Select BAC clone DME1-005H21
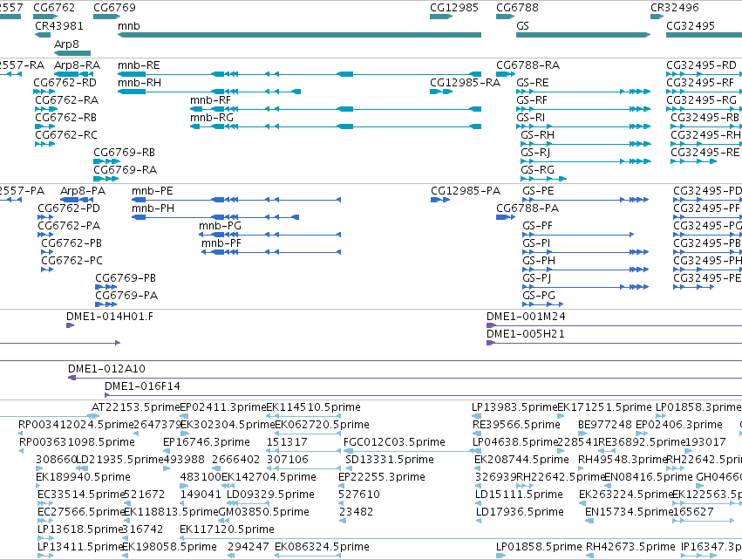The image size is (742, 560). (x=526, y=334)
